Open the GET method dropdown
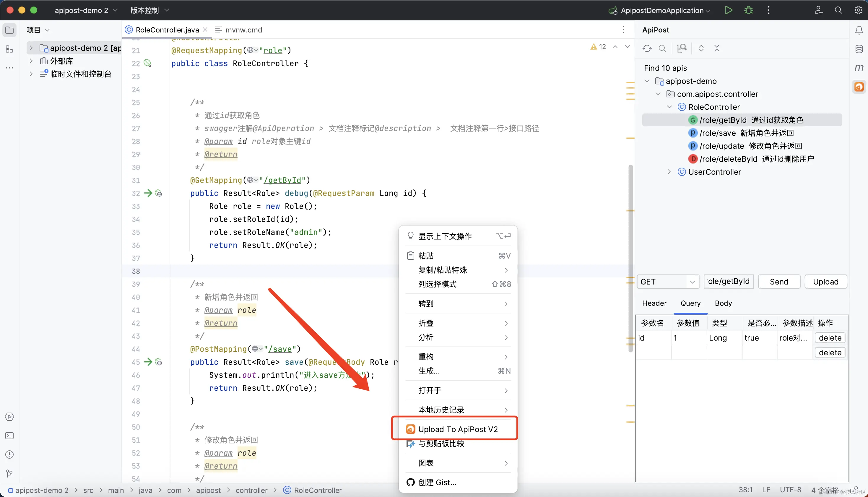This screenshot has width=868, height=497. 667,282
